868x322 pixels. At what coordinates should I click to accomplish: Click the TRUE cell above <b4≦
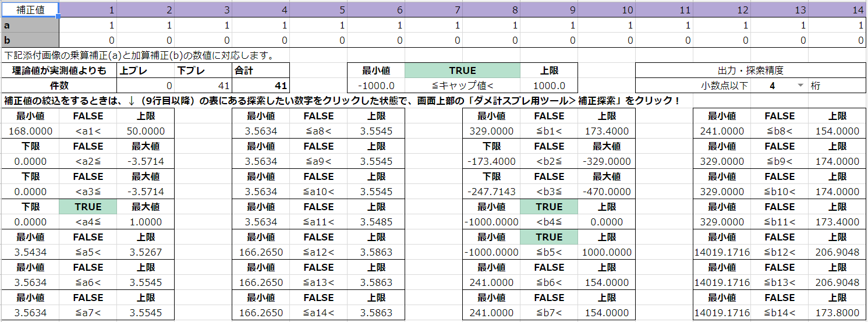coord(549,207)
